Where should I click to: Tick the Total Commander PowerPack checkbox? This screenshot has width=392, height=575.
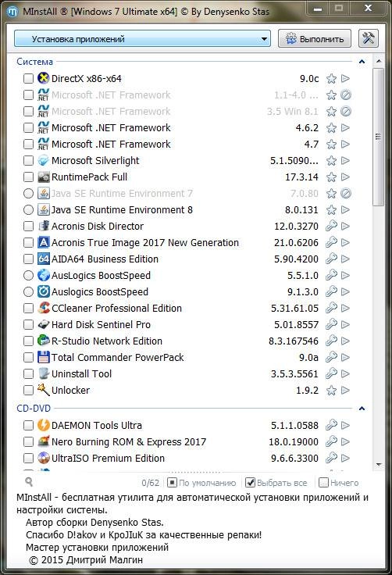pos(28,357)
